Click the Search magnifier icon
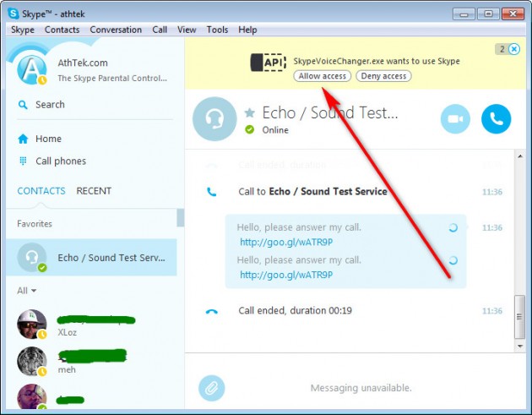Image resolution: width=532 pixels, height=415 pixels. [x=23, y=105]
